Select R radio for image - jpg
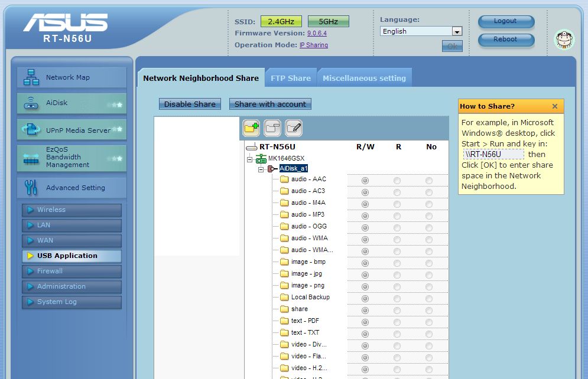588x379 pixels. [x=397, y=275]
